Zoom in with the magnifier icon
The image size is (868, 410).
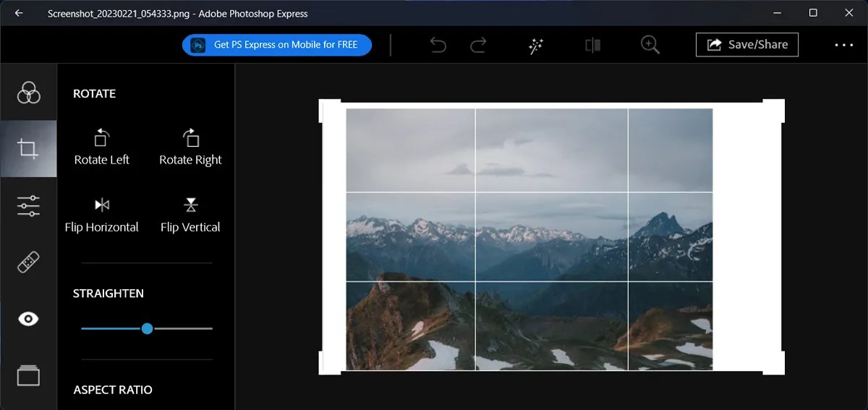coord(650,45)
